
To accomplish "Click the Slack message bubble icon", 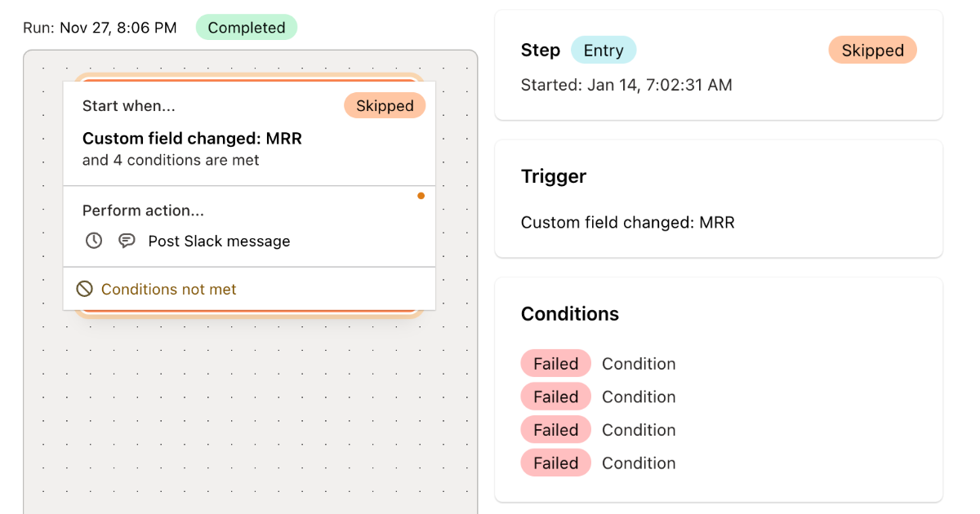I will tap(127, 241).
